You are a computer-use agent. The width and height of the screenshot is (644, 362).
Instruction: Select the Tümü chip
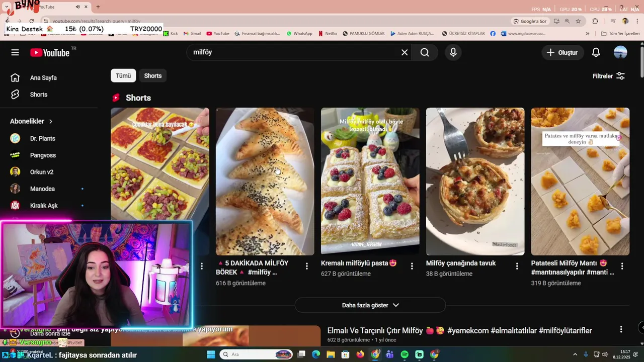123,75
